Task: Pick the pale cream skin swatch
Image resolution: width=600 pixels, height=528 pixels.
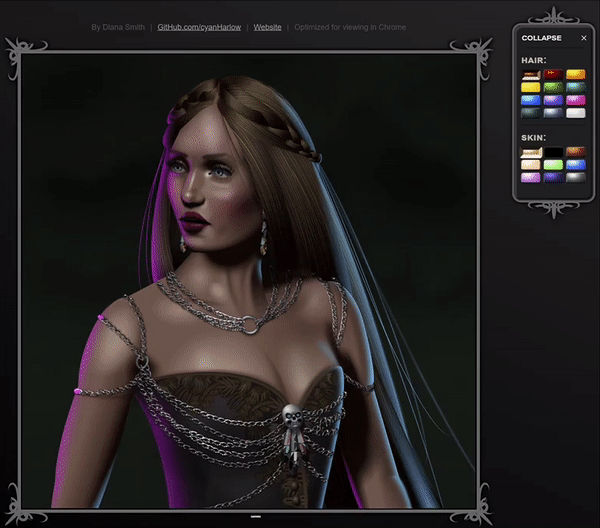Action: tap(531, 165)
